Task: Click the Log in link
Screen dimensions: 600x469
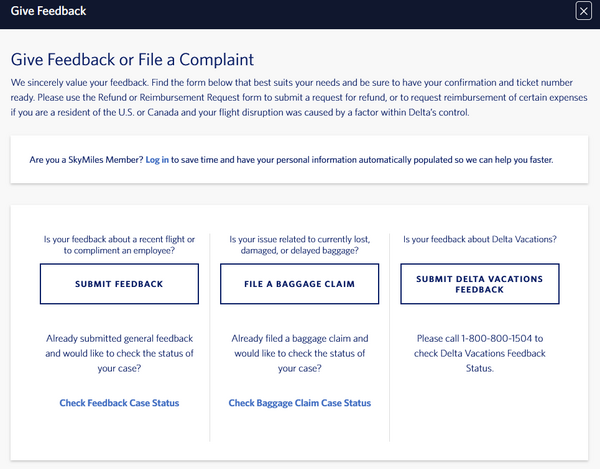Action: pyautogui.click(x=157, y=160)
